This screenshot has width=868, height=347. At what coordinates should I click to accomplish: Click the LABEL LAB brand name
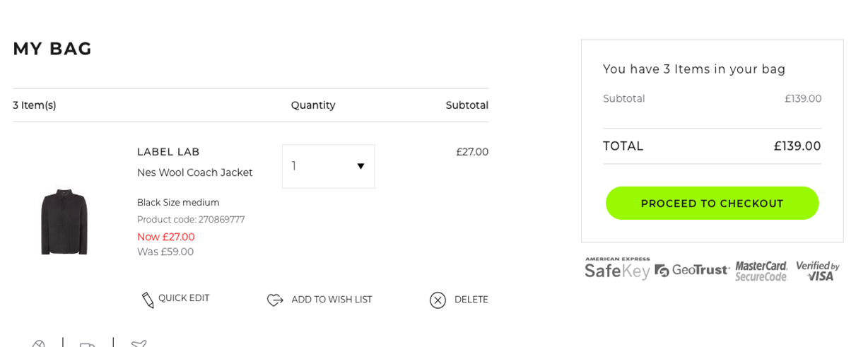click(x=168, y=152)
